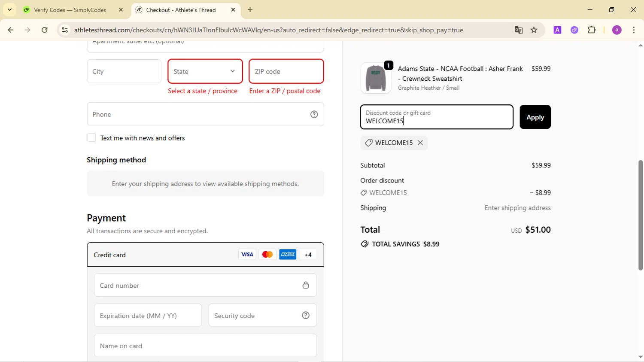The image size is (644, 362).
Task: Show phone number help tooltip icon
Action: [x=314, y=114]
